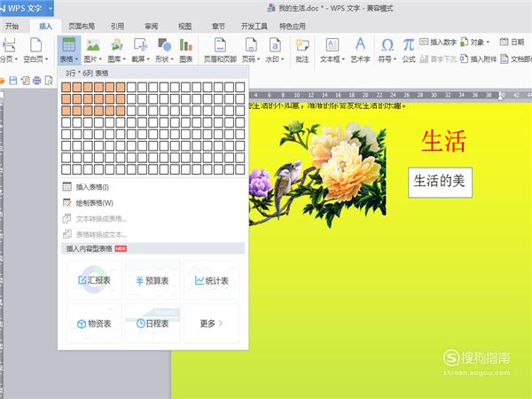This screenshot has height=399, width=532.
Task: Click the print icon in quick toolbar
Action: point(36,81)
